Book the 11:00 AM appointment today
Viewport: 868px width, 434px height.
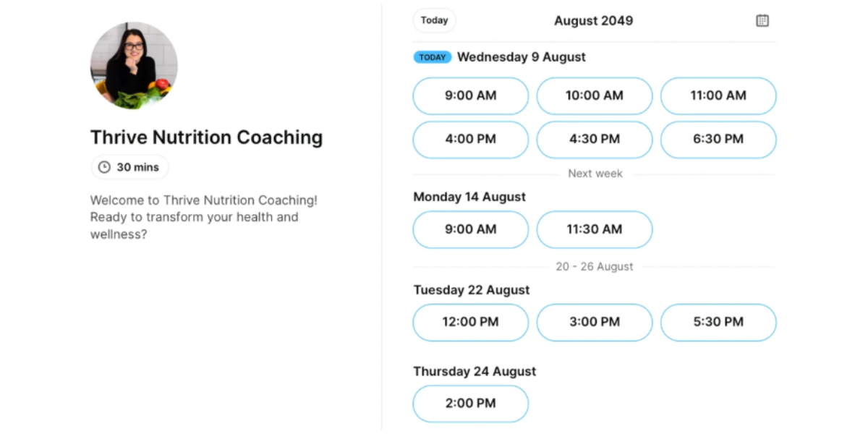point(718,95)
